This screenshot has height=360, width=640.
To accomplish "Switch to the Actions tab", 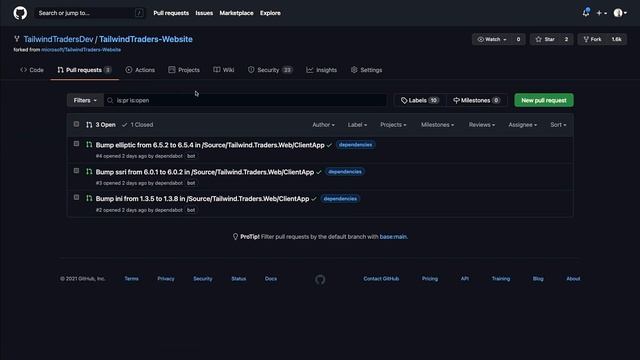I will 140,70.
